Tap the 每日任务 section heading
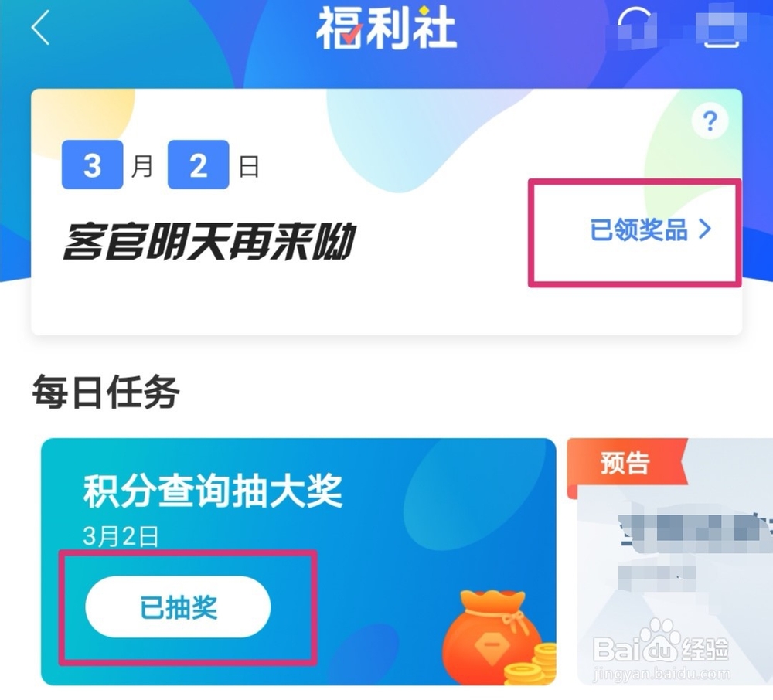Screen dimensions: 773x700 (106, 392)
